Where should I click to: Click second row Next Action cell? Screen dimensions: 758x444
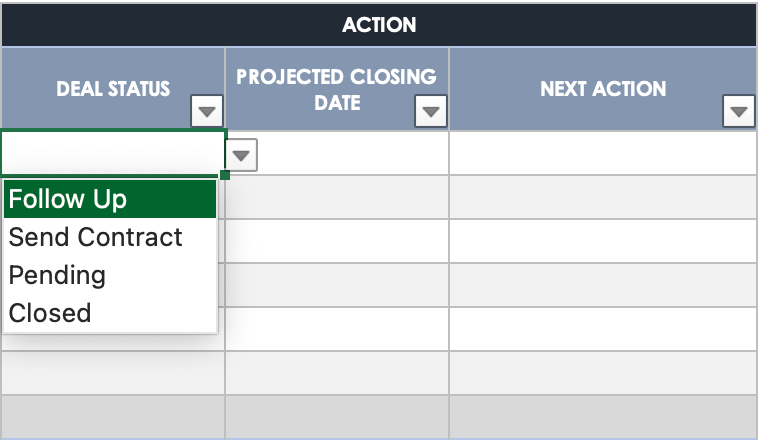pyautogui.click(x=603, y=197)
